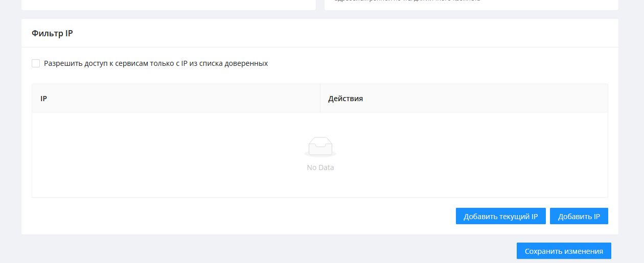Click the Добавить IP button

(579, 216)
